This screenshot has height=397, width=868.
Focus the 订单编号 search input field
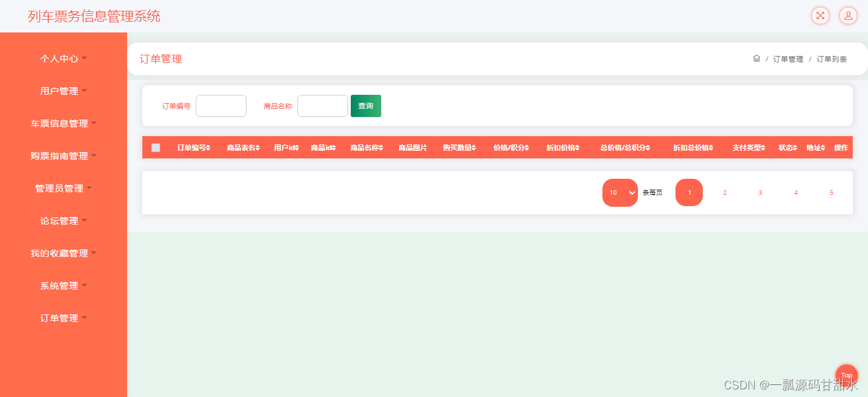point(221,106)
